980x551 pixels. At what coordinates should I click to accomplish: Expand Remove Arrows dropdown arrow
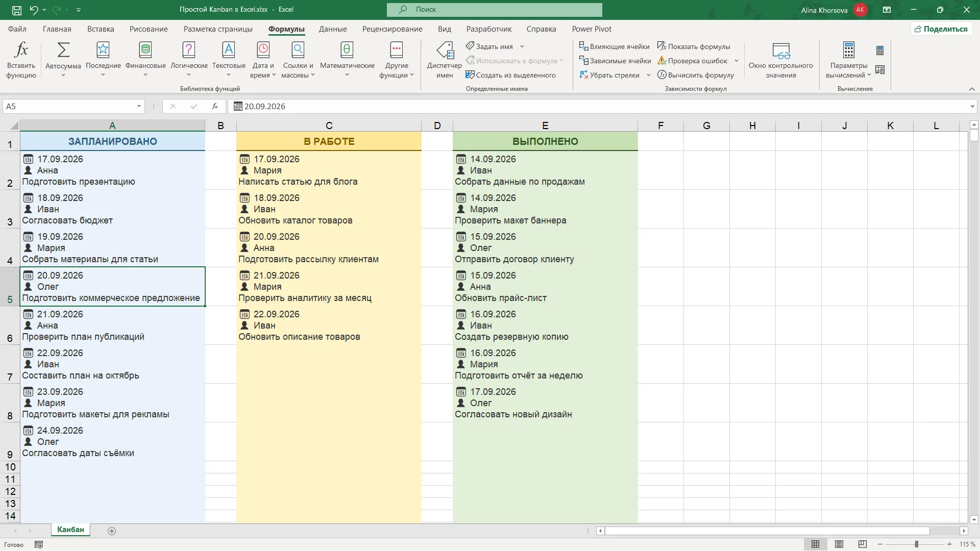point(648,75)
